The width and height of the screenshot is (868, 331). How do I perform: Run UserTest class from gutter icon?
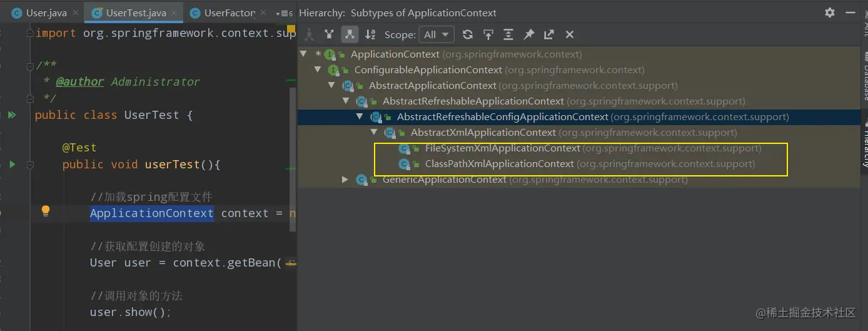[x=11, y=115]
